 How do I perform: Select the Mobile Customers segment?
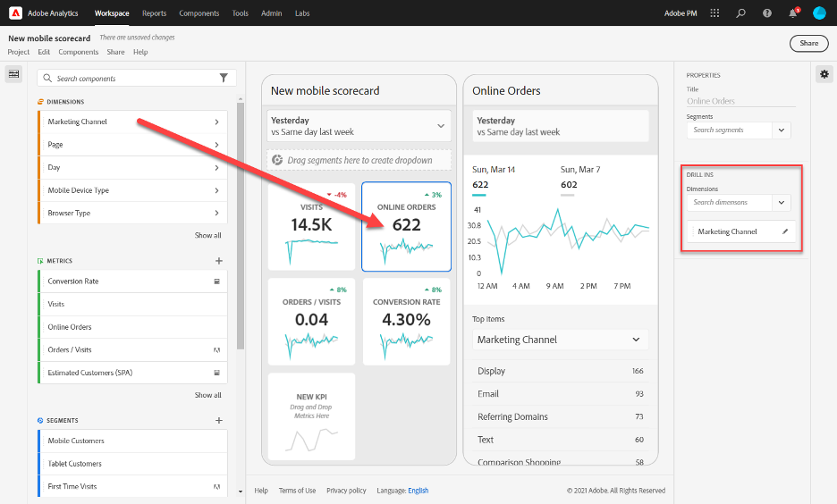133,441
